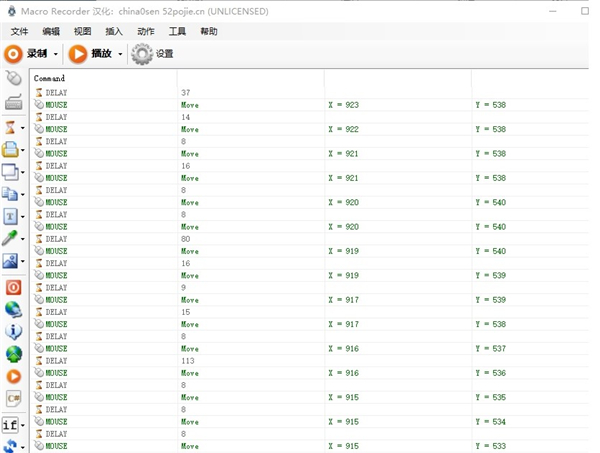Click the C# script icon in sidebar
600x453 pixels.
pyautogui.click(x=13, y=398)
